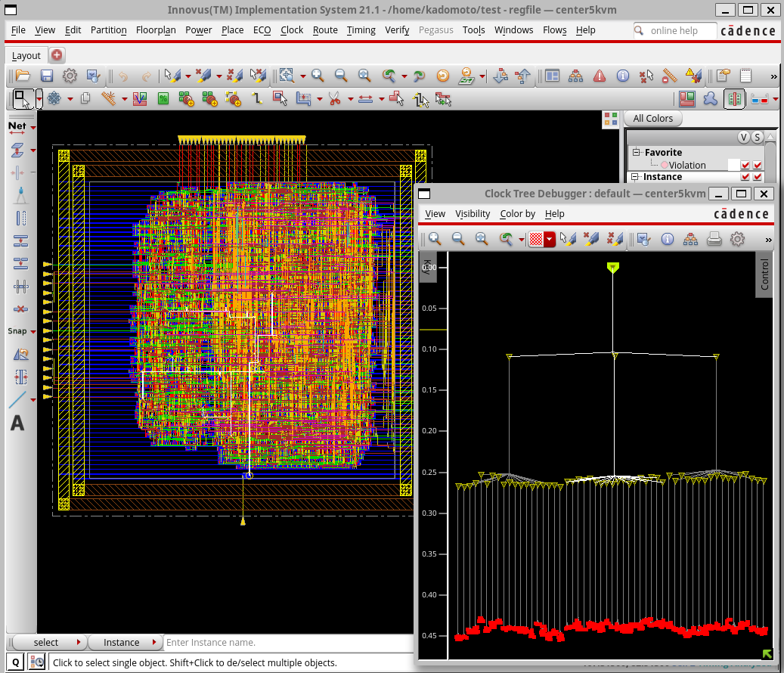
Task: Switch to Floorplan view icon
Action: pyautogui.click(x=687, y=99)
